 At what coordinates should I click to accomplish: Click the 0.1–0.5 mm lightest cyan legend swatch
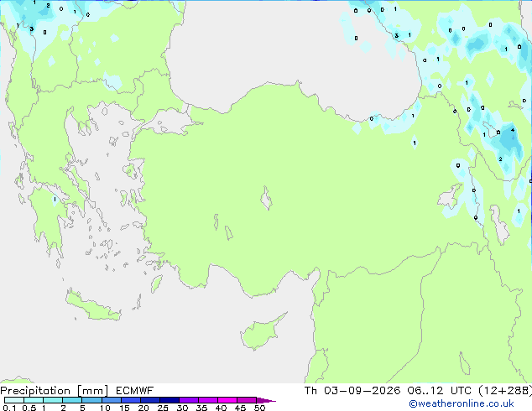tap(14, 400)
